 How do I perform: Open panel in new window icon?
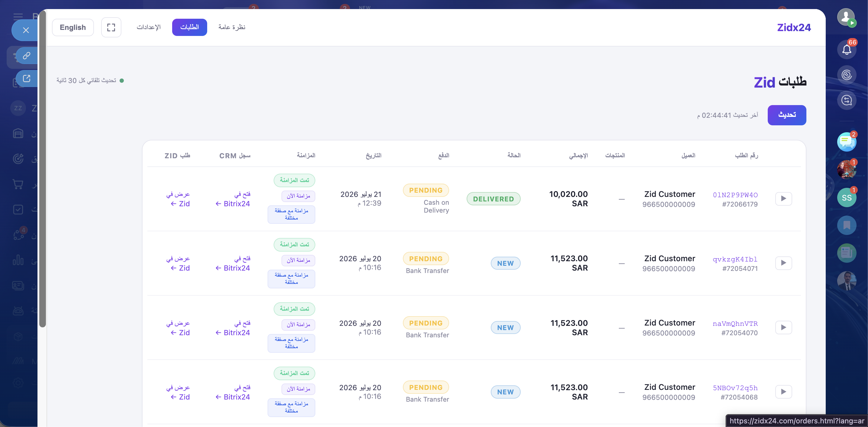(27, 79)
